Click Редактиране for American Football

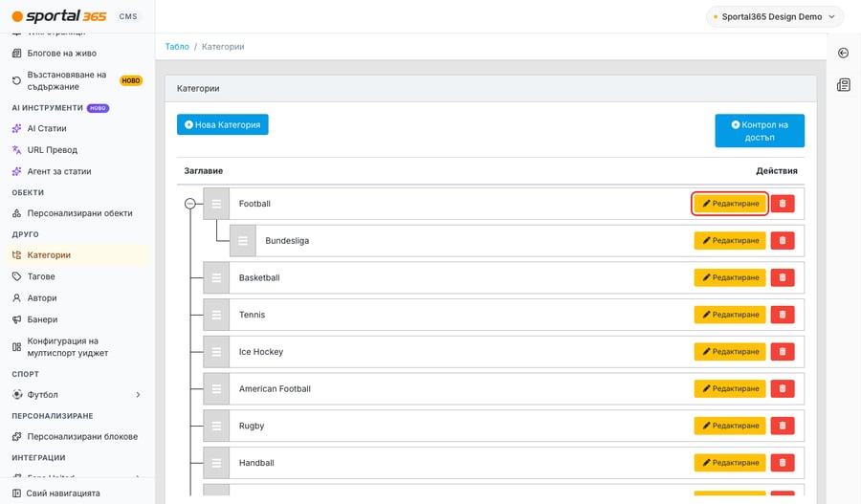coord(730,388)
